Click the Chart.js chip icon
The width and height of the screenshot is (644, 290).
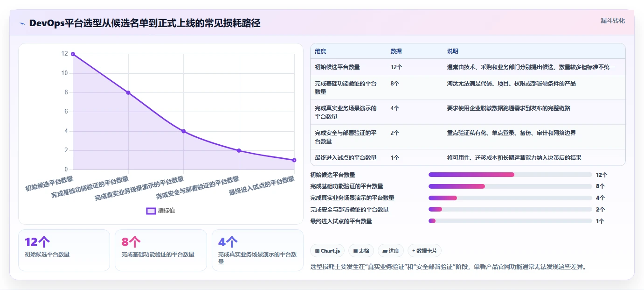pyautogui.click(x=317, y=251)
